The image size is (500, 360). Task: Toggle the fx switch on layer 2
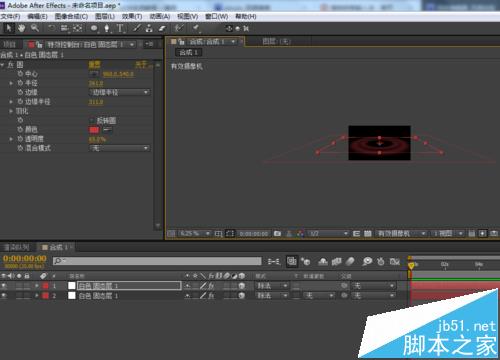pos(211,295)
